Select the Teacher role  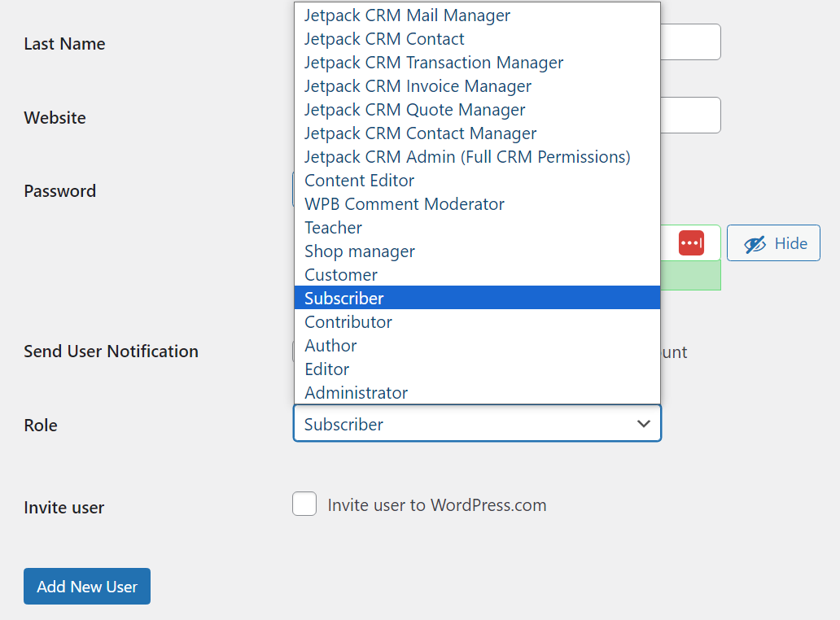[x=333, y=228]
